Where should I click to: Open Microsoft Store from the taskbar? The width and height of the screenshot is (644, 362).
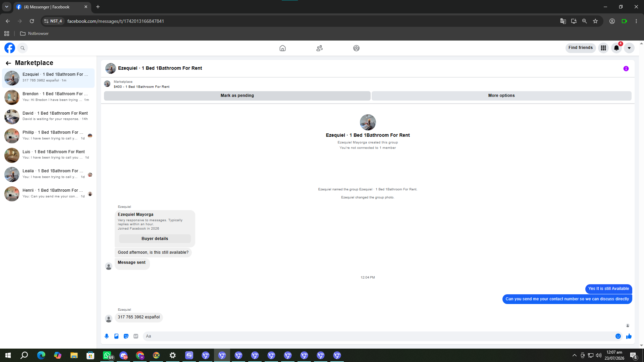[x=90, y=355]
